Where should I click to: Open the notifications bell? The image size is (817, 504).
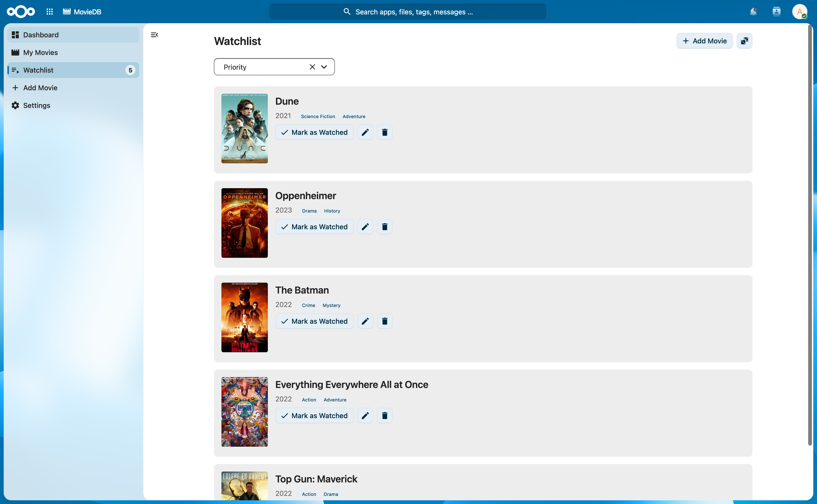pyautogui.click(x=753, y=12)
